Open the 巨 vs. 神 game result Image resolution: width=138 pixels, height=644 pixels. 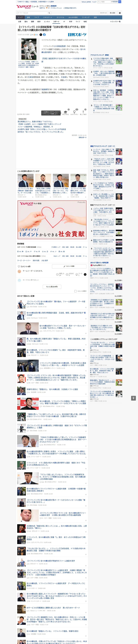[20, 251]
